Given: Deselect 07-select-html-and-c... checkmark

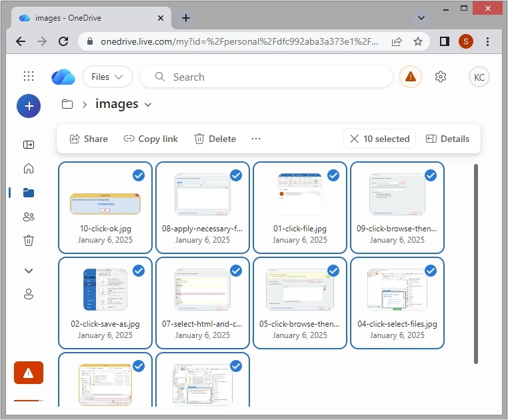Looking at the screenshot, I should click(x=236, y=271).
